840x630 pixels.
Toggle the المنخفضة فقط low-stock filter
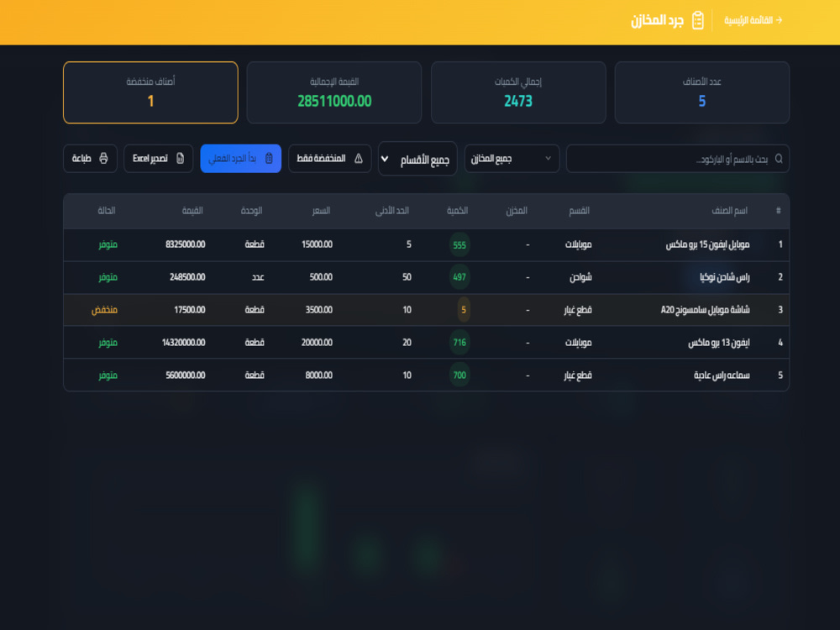pos(329,159)
